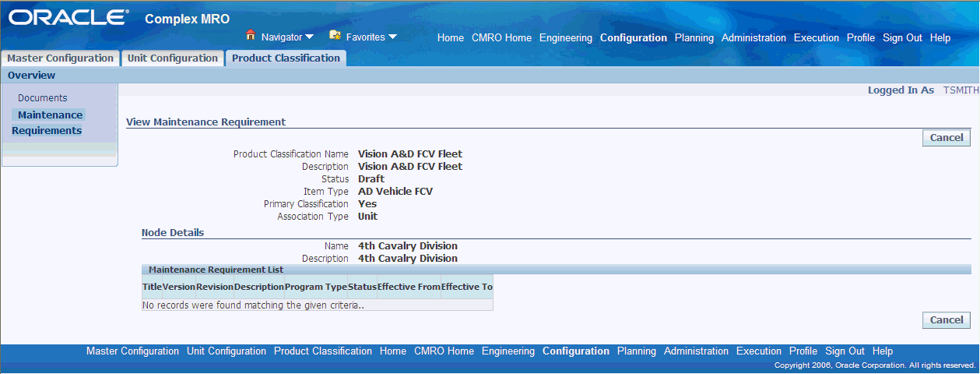Click the Oracle logo
Screen dimensions: 980x374
(x=69, y=18)
